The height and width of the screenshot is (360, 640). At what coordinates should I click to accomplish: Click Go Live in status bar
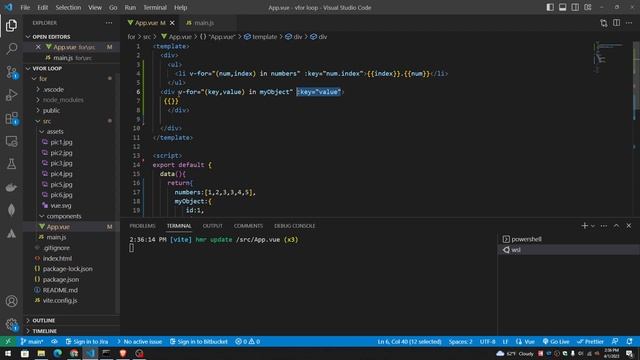(x=556, y=342)
